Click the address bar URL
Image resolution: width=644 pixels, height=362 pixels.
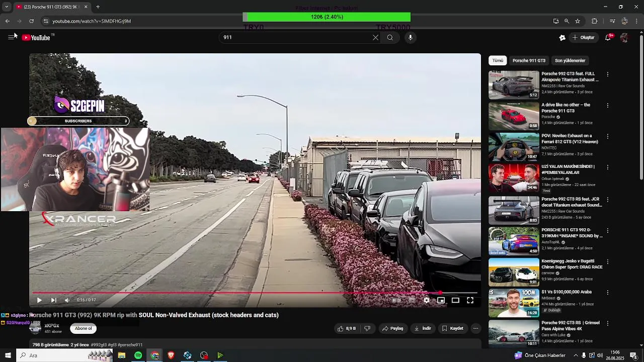(x=92, y=21)
